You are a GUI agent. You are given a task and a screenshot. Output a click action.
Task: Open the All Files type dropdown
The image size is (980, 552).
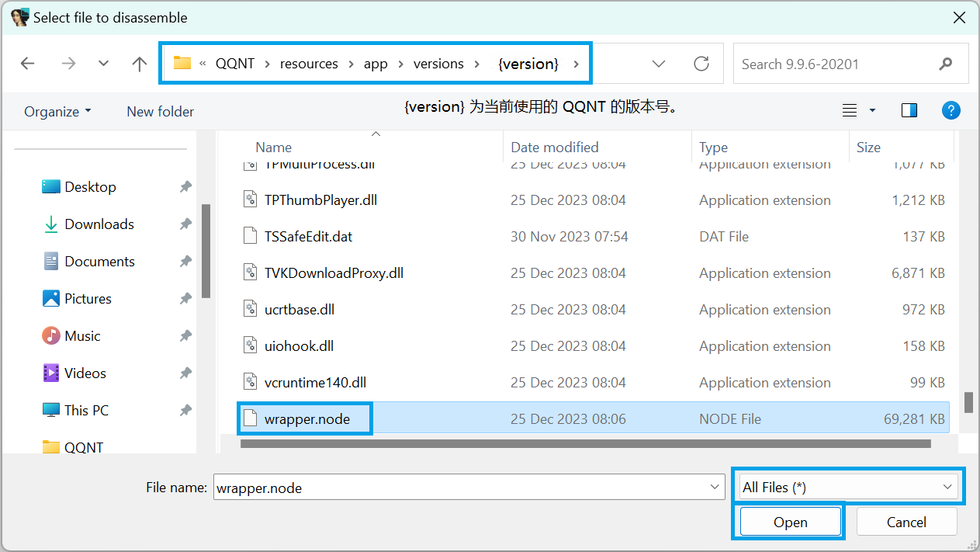coord(847,487)
